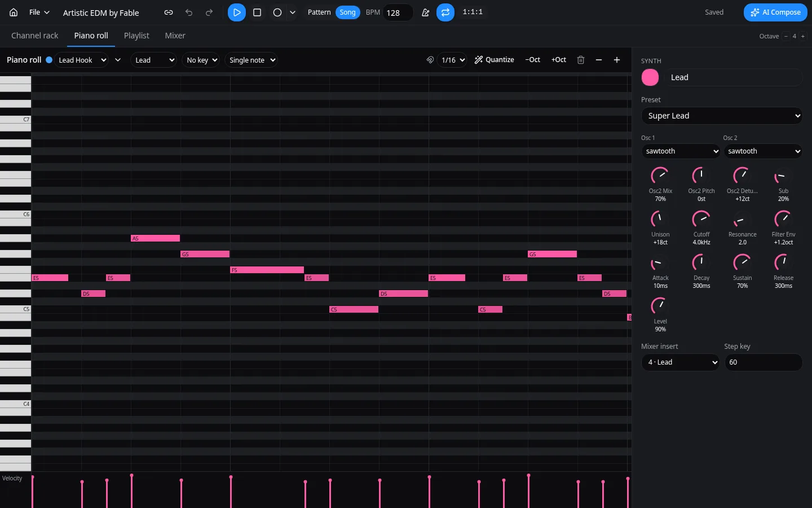Click the pink synth color swatch

coord(650,77)
